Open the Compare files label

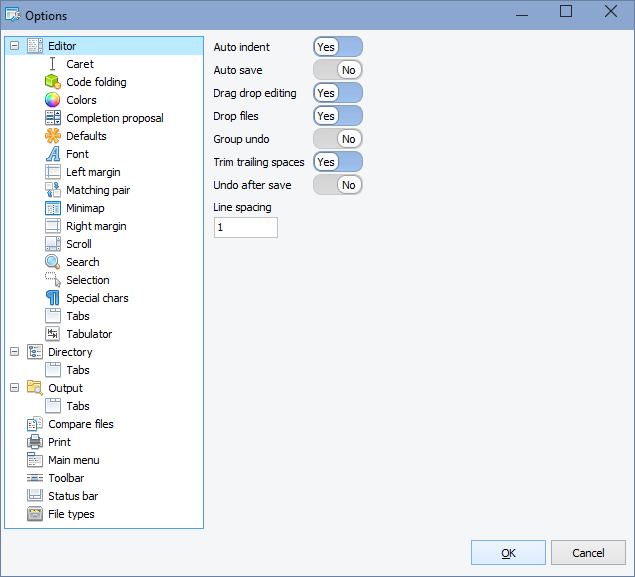coord(81,424)
